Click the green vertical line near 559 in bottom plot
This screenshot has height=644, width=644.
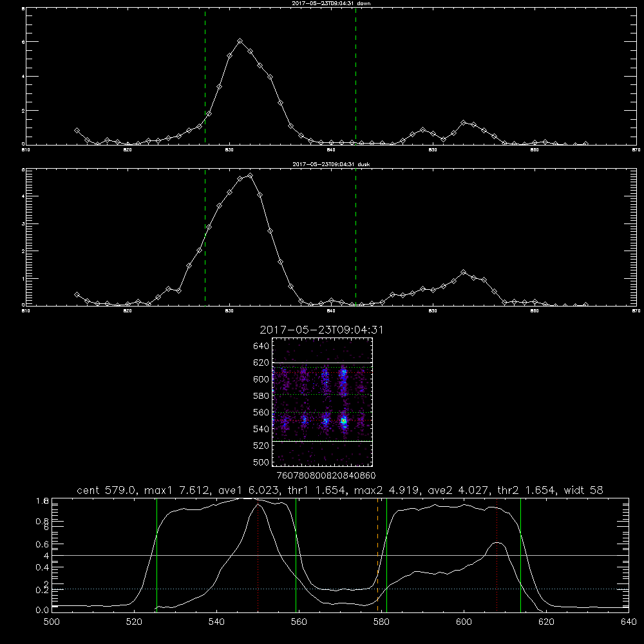296,554
